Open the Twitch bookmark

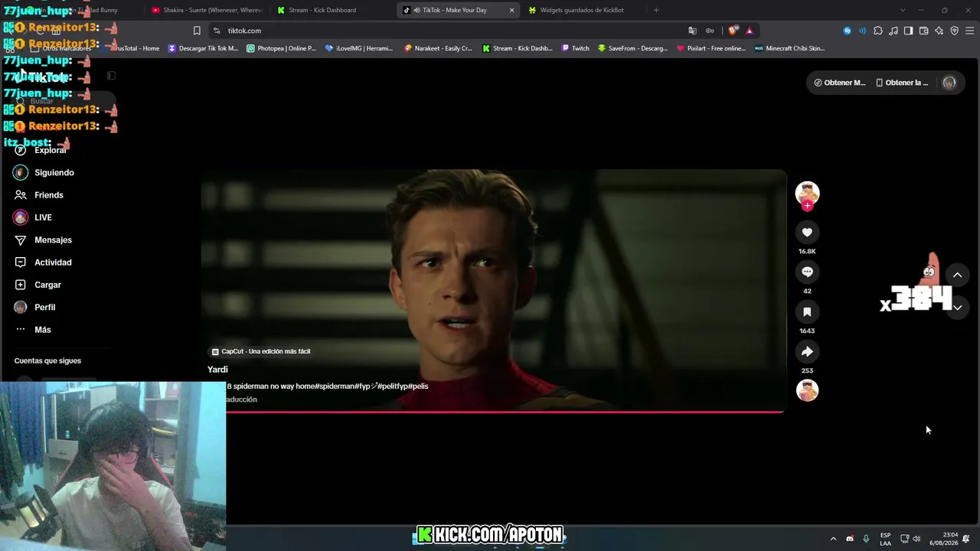tap(576, 48)
